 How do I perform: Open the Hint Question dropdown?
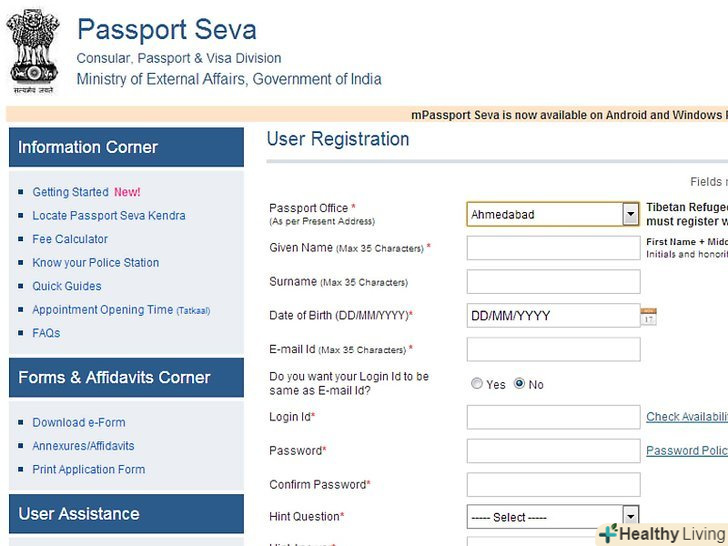tap(630, 517)
